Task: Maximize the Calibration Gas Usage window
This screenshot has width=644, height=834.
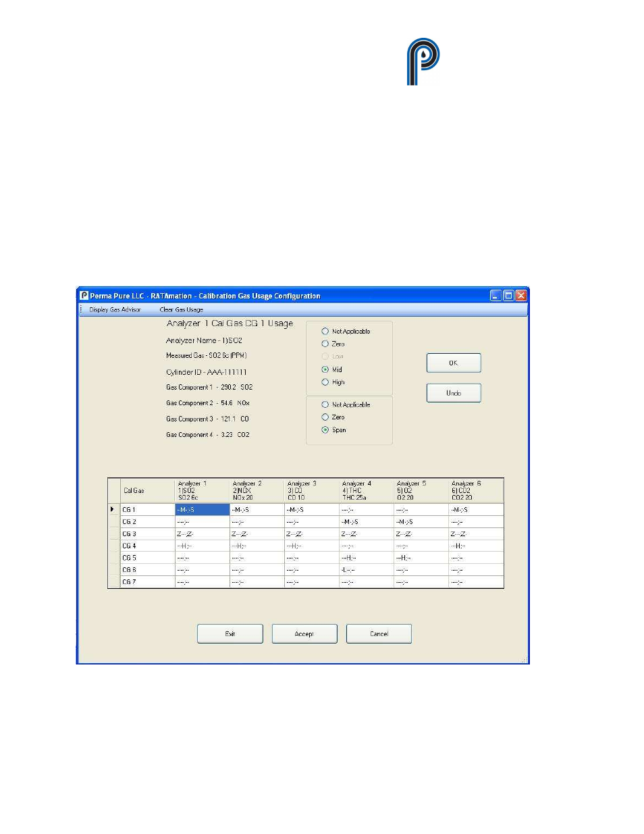Action: (x=508, y=295)
